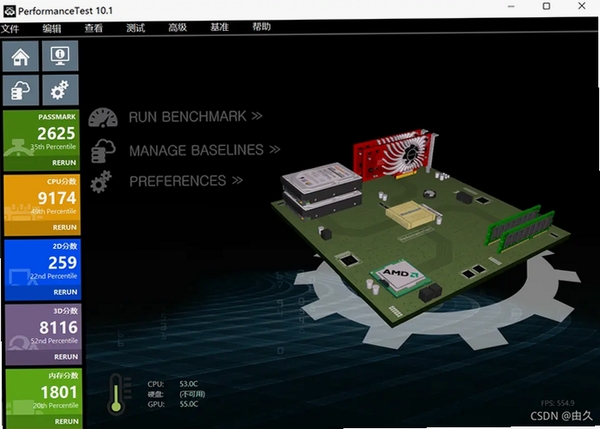Click the 52nd Percentile text

(x=54, y=341)
